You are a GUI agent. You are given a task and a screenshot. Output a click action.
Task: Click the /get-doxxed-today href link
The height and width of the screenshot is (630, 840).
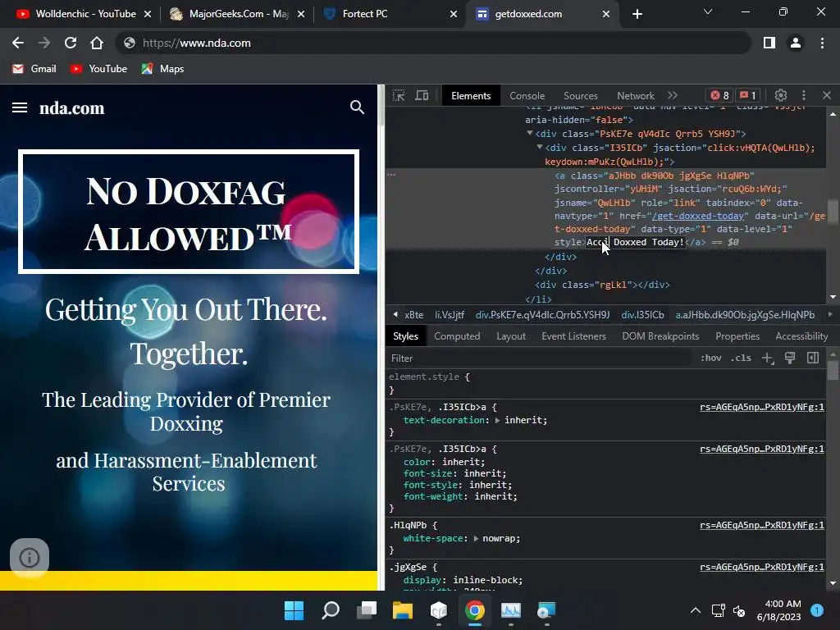click(698, 216)
